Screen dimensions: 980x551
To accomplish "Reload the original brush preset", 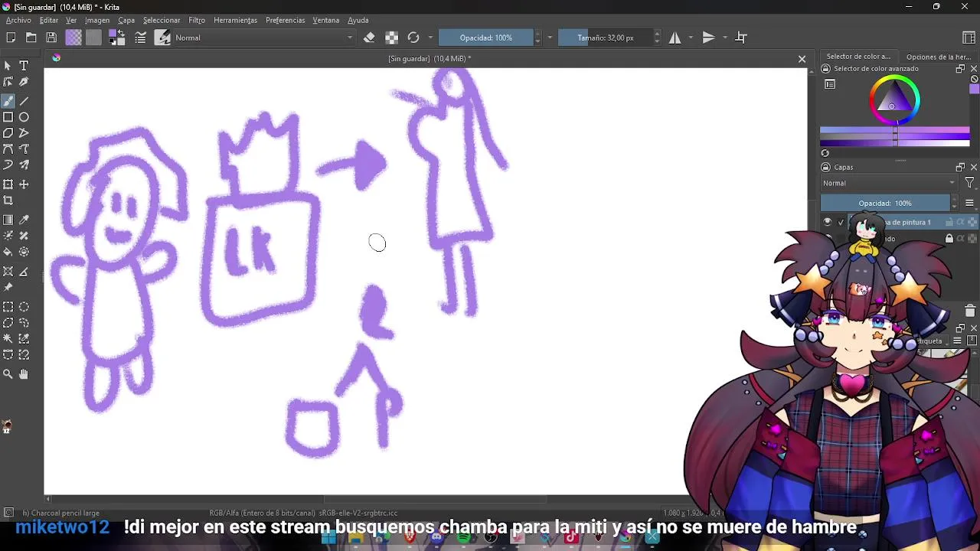I will tap(413, 37).
